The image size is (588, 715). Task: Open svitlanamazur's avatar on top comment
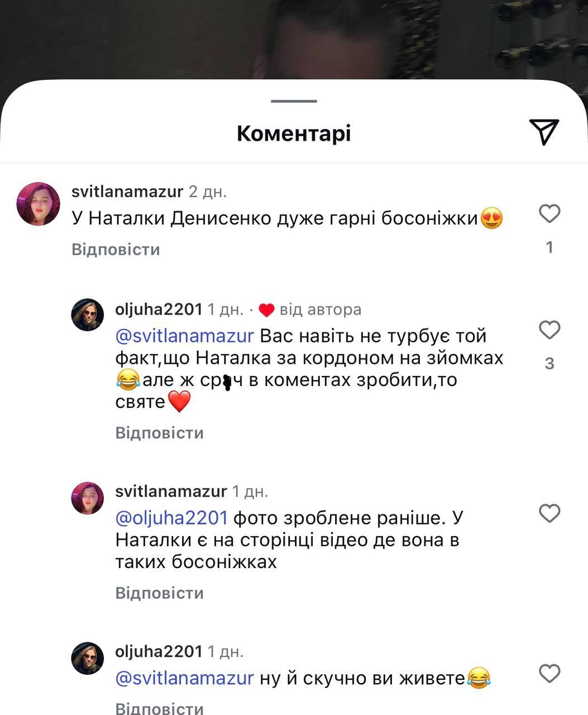[x=39, y=204]
